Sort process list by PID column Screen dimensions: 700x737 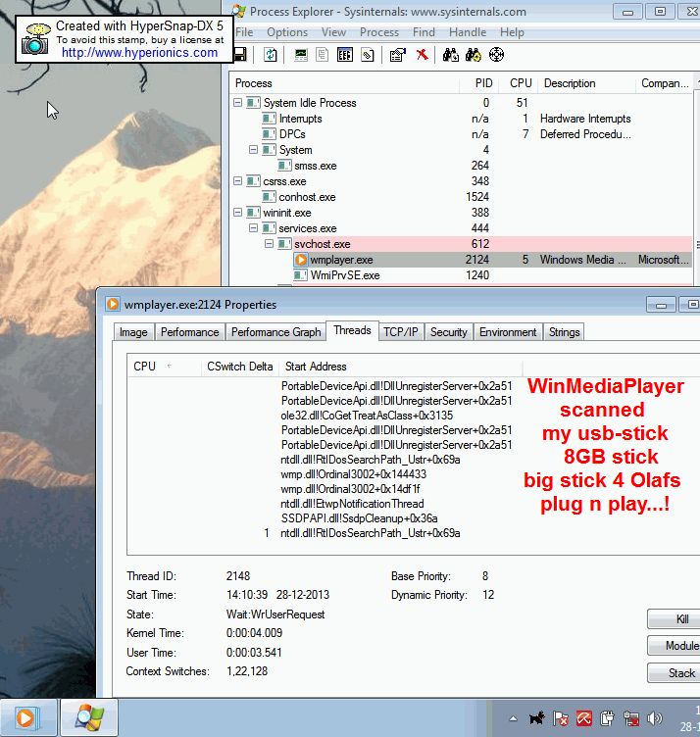tap(478, 83)
